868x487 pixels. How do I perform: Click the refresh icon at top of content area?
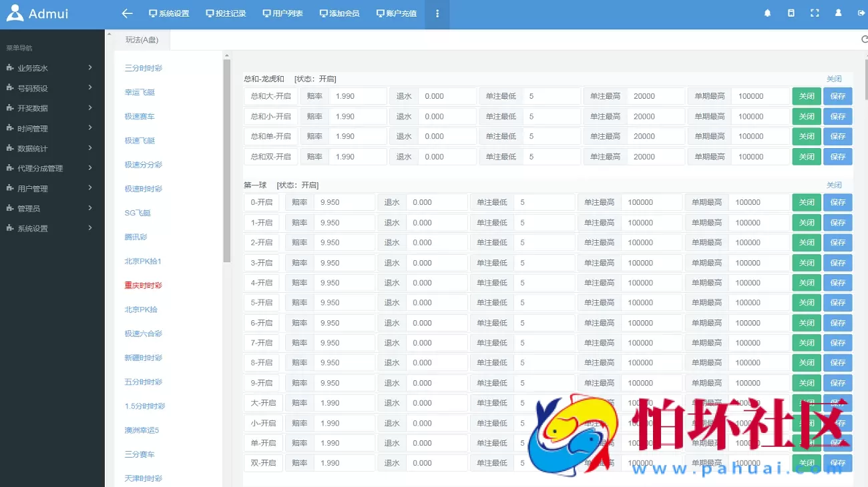coord(864,39)
